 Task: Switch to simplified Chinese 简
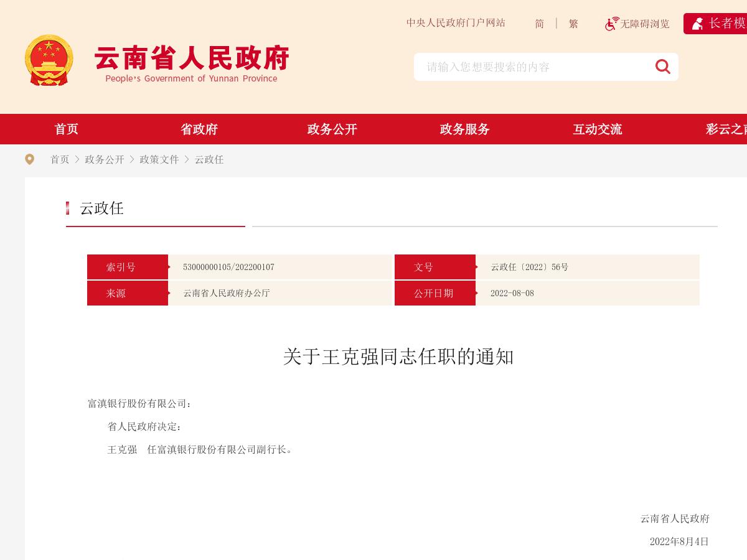click(x=539, y=24)
